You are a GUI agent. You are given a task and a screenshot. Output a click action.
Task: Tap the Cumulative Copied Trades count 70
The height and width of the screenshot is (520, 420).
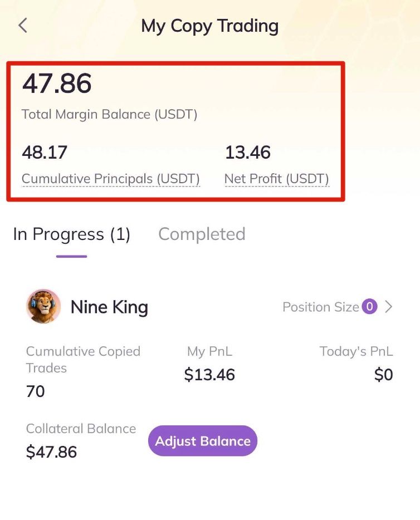[x=36, y=392]
